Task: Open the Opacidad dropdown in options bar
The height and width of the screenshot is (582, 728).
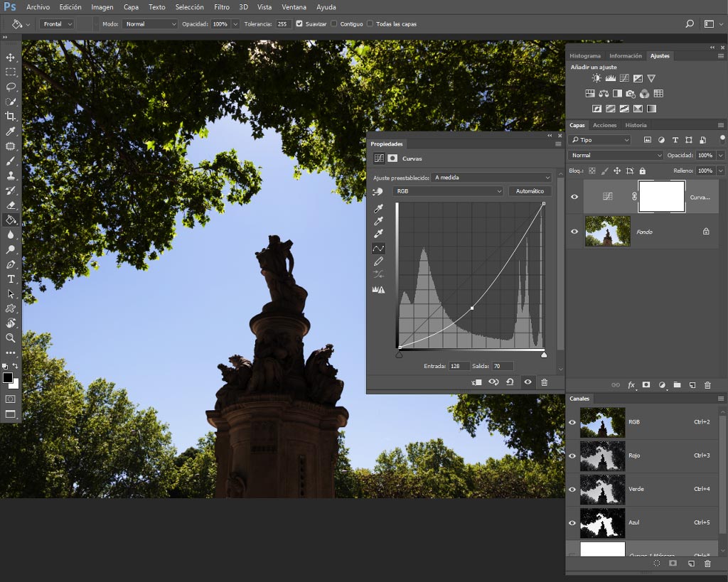Action: (235, 24)
